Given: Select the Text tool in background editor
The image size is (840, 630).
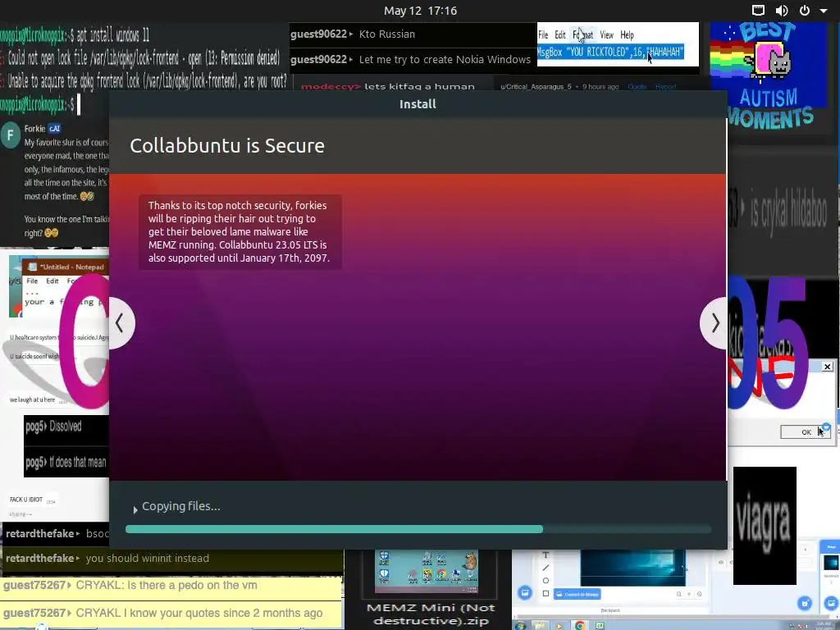Looking at the screenshot, I should tap(546, 555).
